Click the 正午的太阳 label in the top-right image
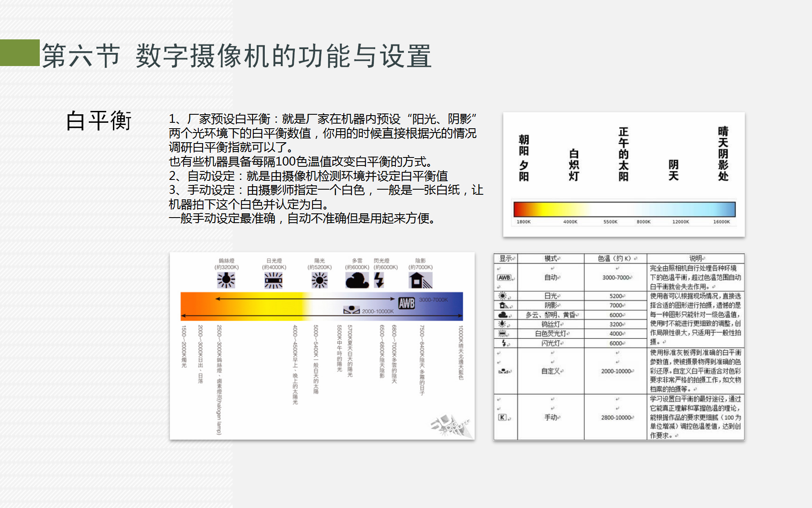Viewport: 812px width, 508px height. tap(623, 154)
